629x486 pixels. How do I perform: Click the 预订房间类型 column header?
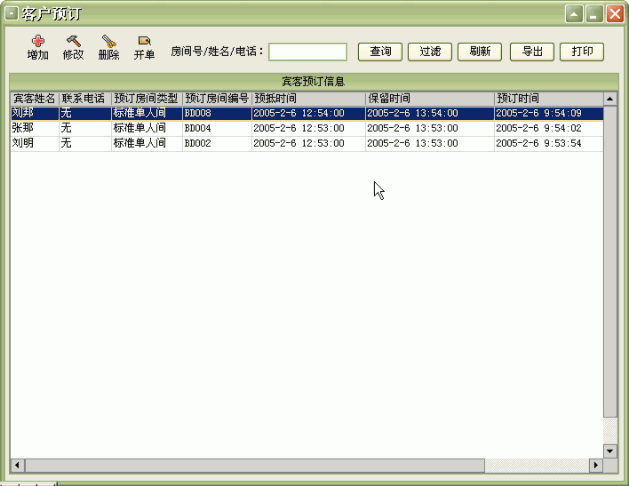coord(146,99)
